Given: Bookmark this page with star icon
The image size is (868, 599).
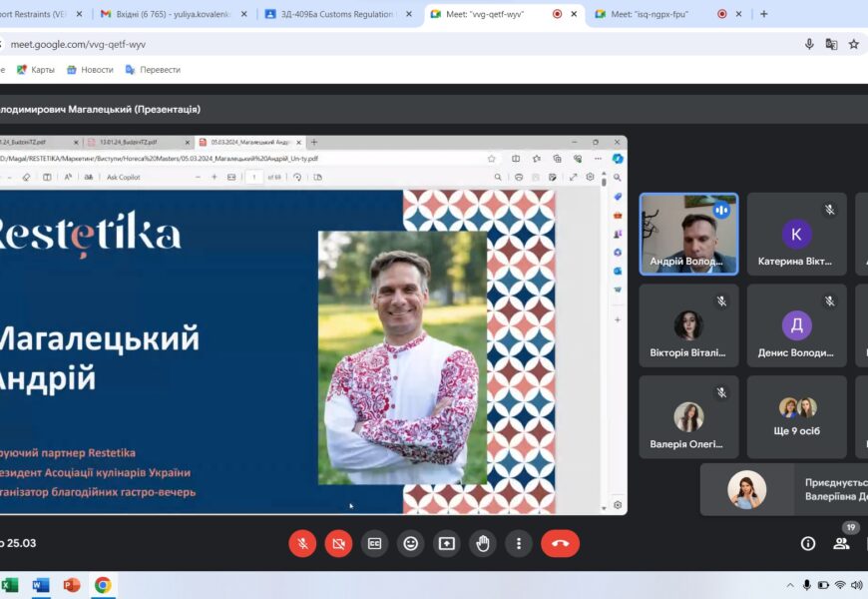Looking at the screenshot, I should click(x=854, y=44).
